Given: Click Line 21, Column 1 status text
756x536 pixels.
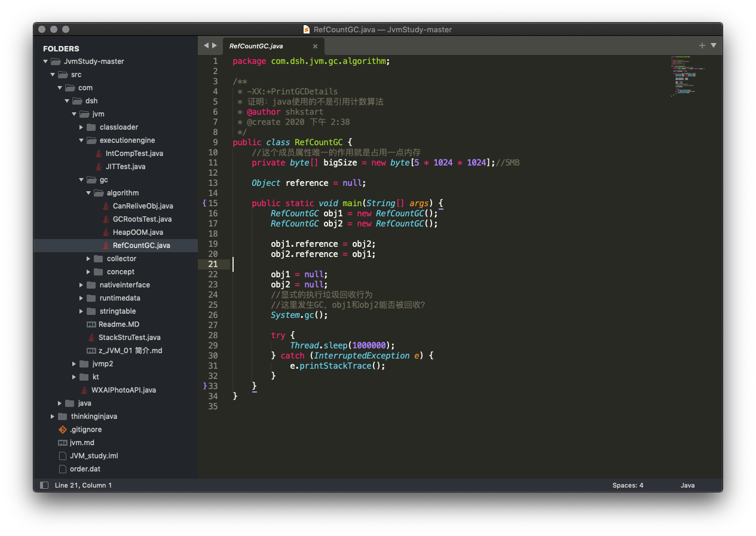Looking at the screenshot, I should pyautogui.click(x=83, y=485).
